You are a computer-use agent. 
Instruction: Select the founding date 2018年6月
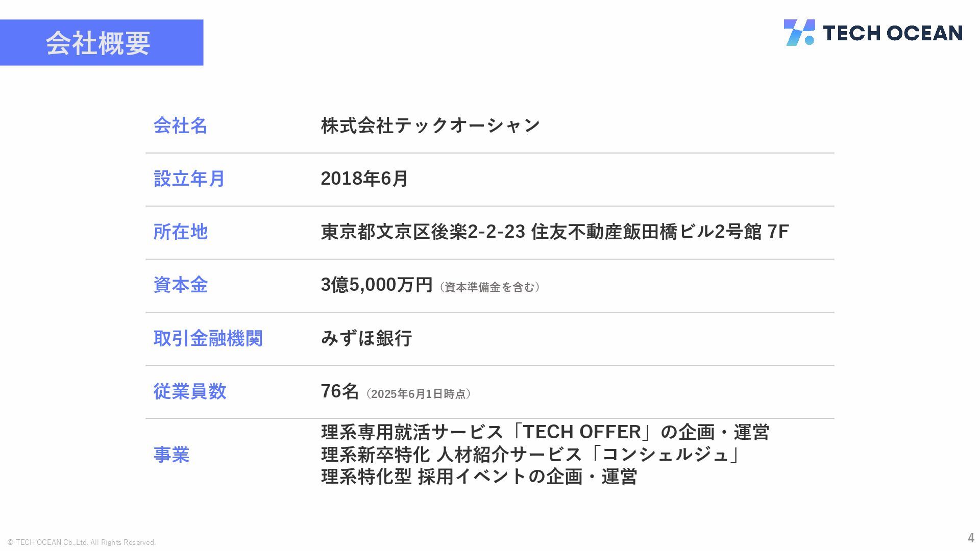tap(364, 179)
